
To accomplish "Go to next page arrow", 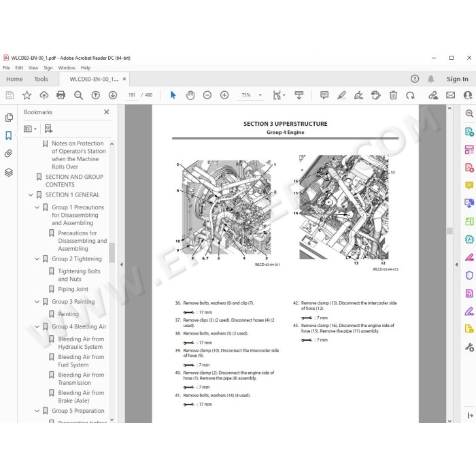I will [113, 95].
